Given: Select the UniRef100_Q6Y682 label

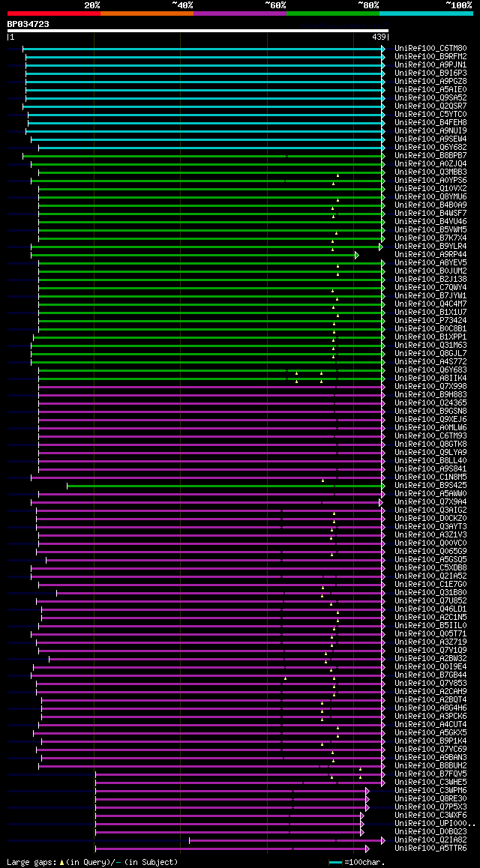Looking at the screenshot, I should [430, 148].
